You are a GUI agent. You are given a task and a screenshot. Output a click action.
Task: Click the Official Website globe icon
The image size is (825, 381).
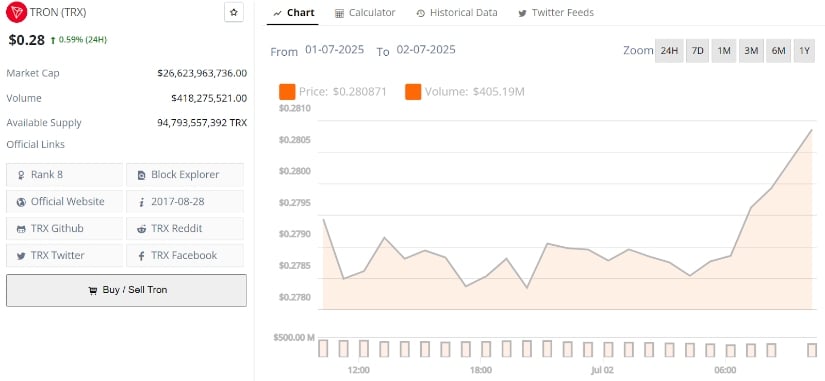click(21, 202)
